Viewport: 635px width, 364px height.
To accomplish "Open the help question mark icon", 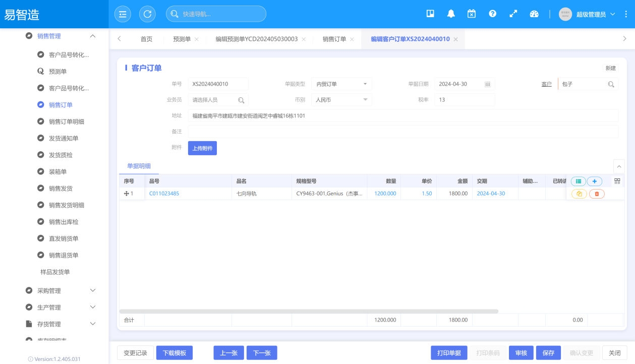I will click(x=492, y=14).
